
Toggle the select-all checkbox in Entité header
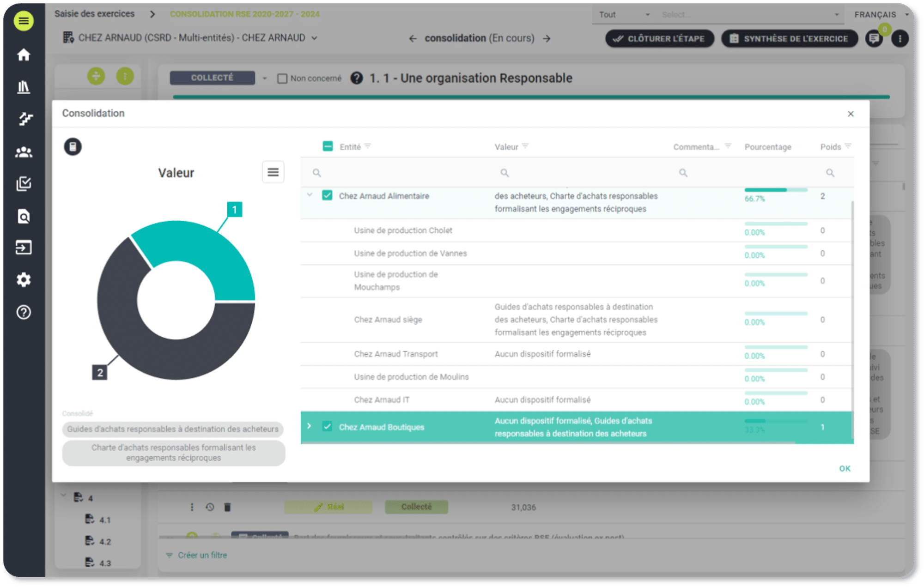click(x=328, y=146)
